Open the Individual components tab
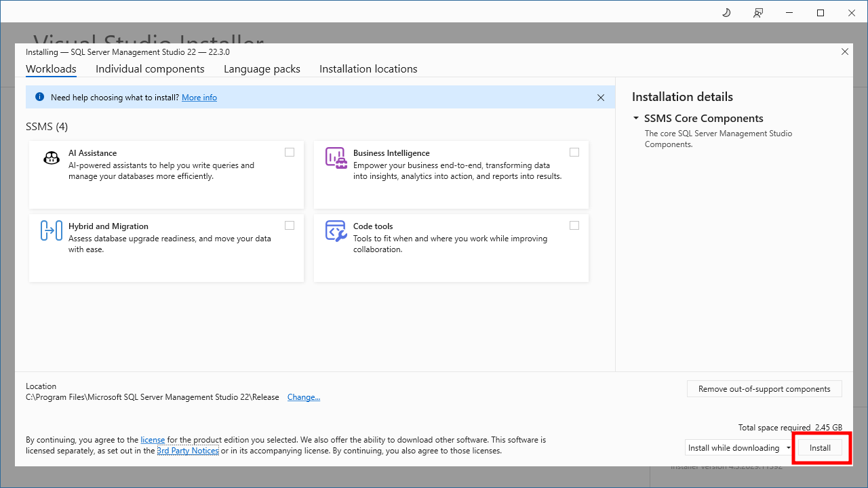Image resolution: width=868 pixels, height=488 pixels. coord(150,69)
